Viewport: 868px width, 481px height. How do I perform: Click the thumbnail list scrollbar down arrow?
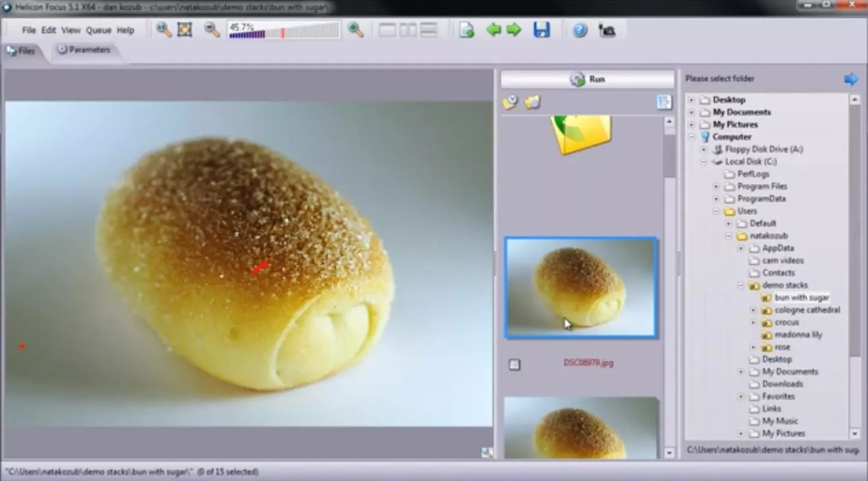pos(669,453)
